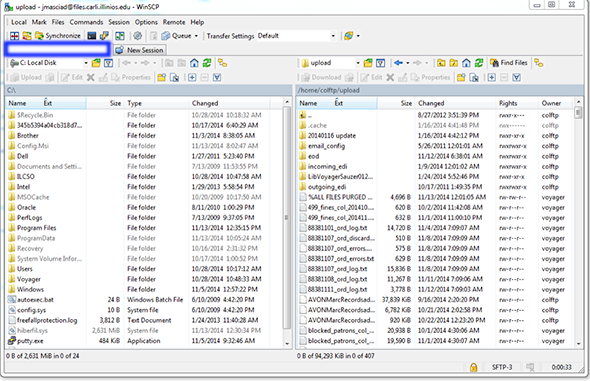Open the Remote menu
This screenshot has width=590, height=381.
click(174, 22)
